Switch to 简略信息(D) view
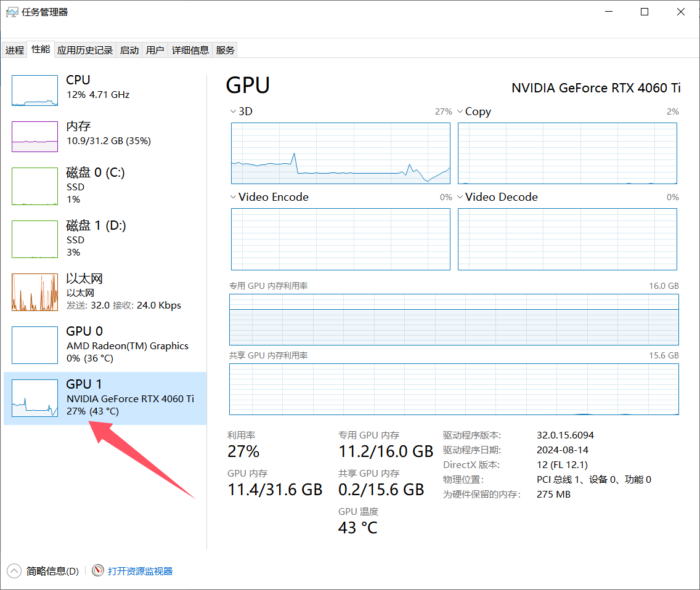700x590 pixels. [x=52, y=572]
